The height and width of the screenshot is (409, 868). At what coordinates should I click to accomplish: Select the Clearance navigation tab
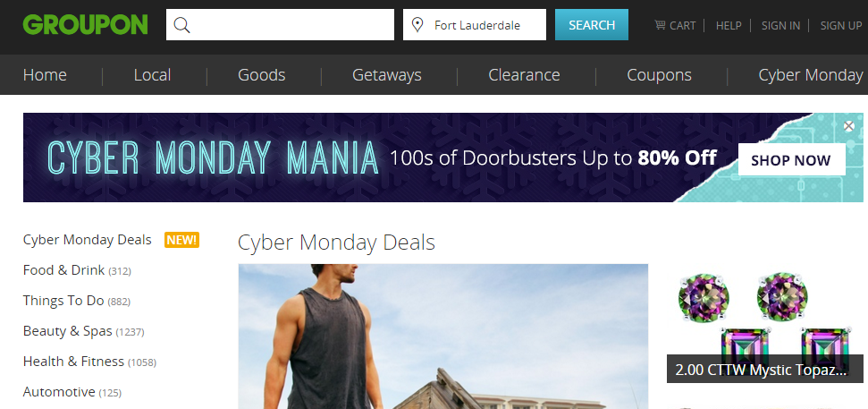tap(524, 75)
